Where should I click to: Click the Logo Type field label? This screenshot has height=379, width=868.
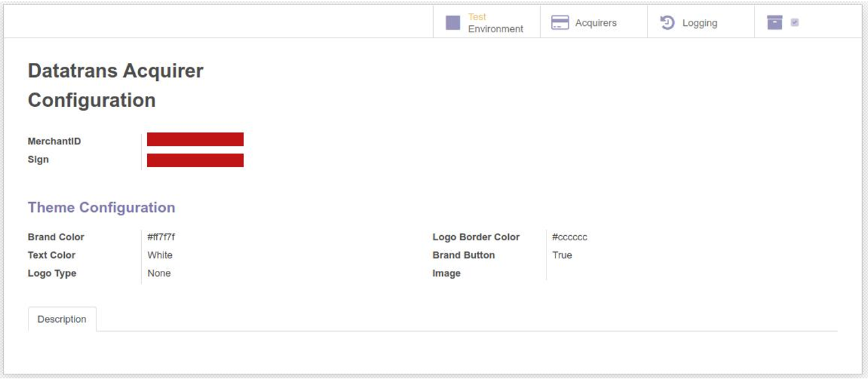point(52,273)
